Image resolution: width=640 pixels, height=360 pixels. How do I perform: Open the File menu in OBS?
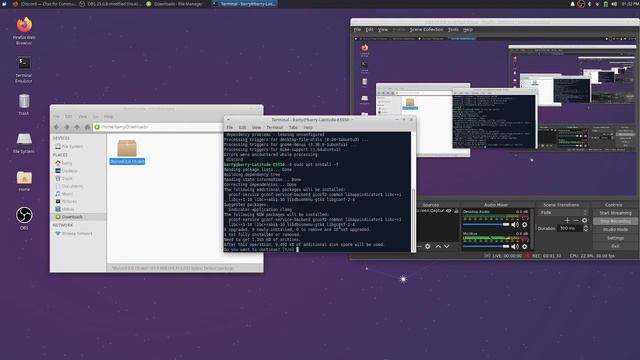pos(357,30)
